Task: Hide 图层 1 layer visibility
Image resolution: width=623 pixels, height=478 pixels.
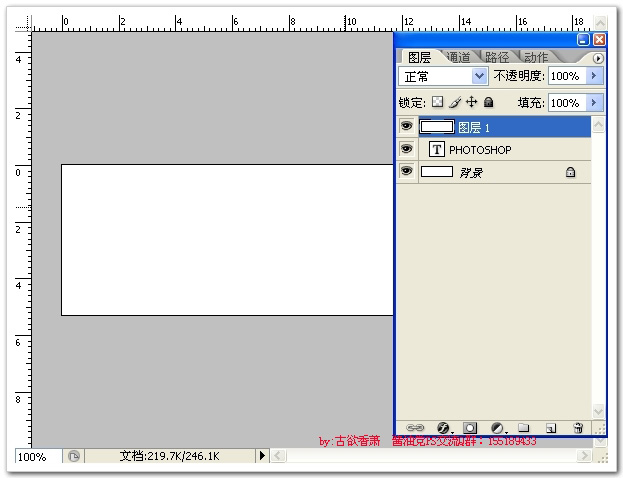Action: pos(406,126)
